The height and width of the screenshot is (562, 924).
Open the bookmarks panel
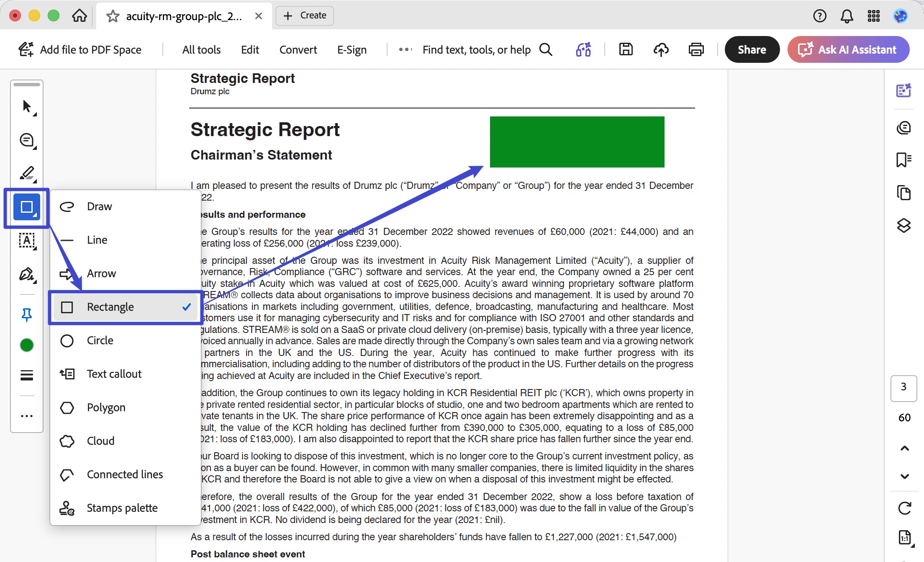click(x=904, y=160)
